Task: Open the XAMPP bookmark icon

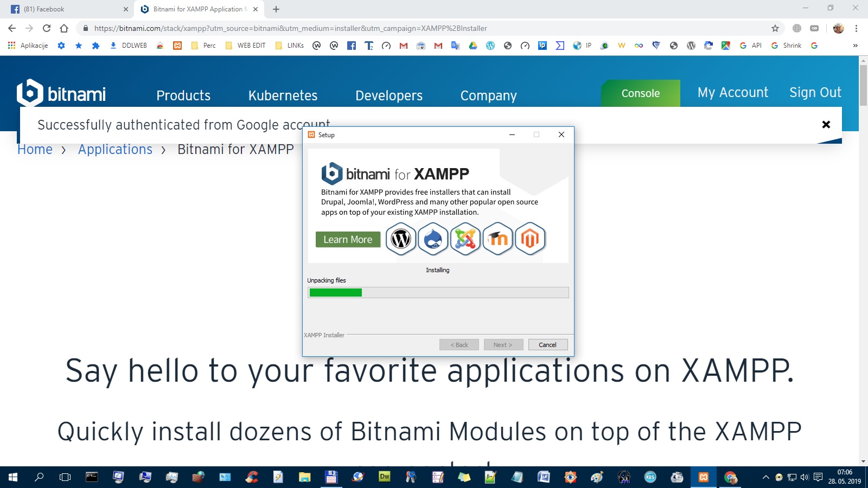Action: 177,46
